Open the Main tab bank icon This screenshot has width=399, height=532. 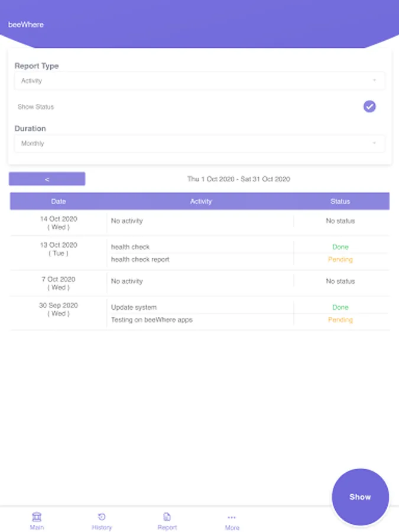point(37,517)
